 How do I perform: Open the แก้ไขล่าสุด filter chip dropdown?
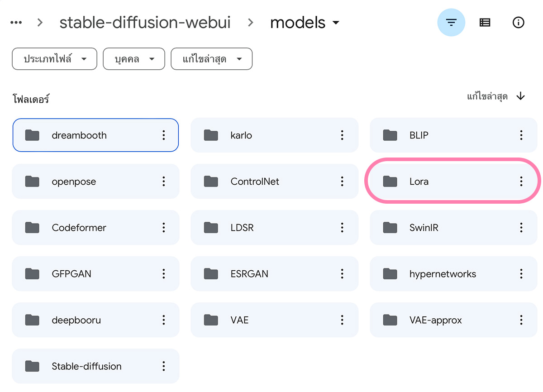click(212, 59)
